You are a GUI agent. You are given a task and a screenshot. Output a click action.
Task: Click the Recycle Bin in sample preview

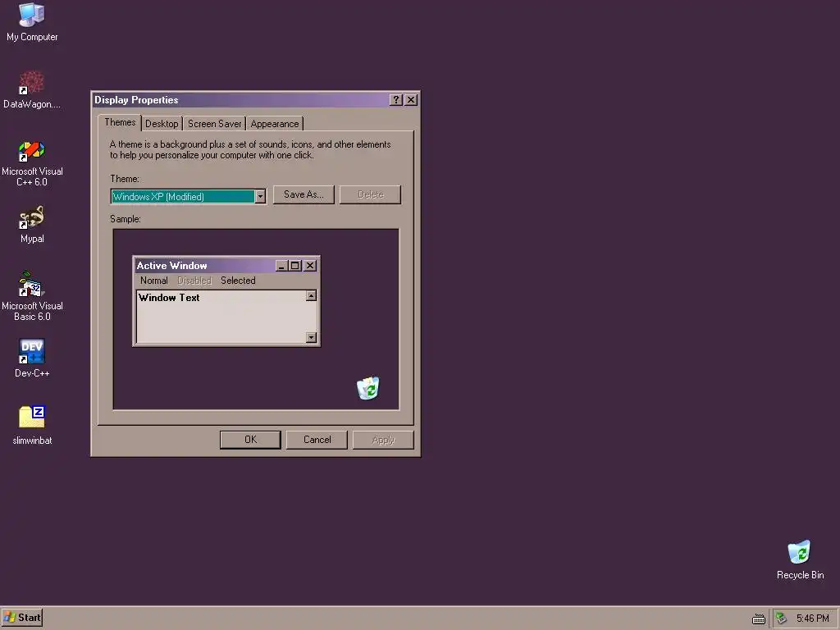point(368,388)
